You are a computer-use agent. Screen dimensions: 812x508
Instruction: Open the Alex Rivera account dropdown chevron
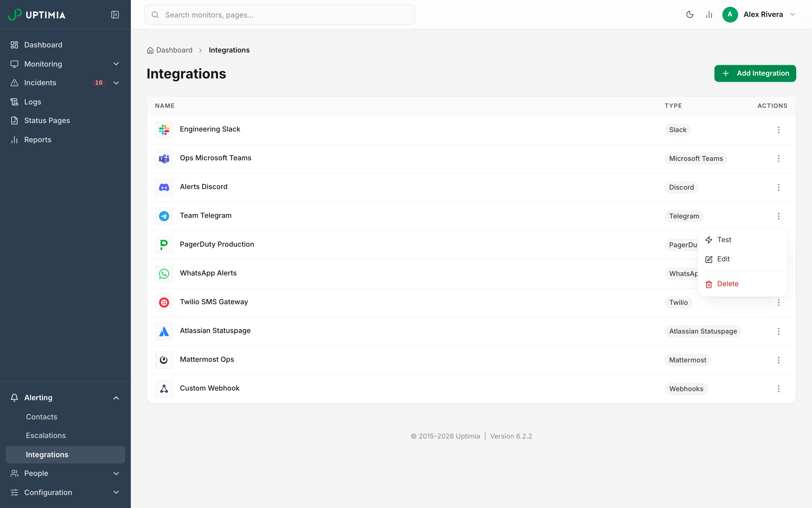click(x=793, y=14)
